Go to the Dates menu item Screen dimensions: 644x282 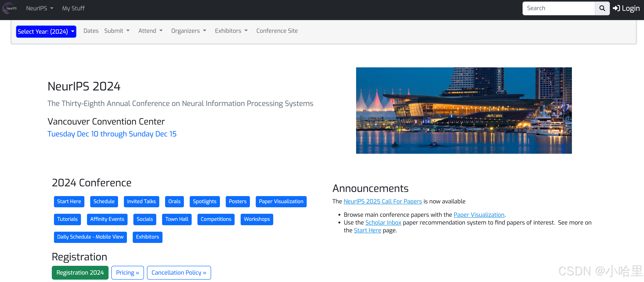click(x=91, y=31)
